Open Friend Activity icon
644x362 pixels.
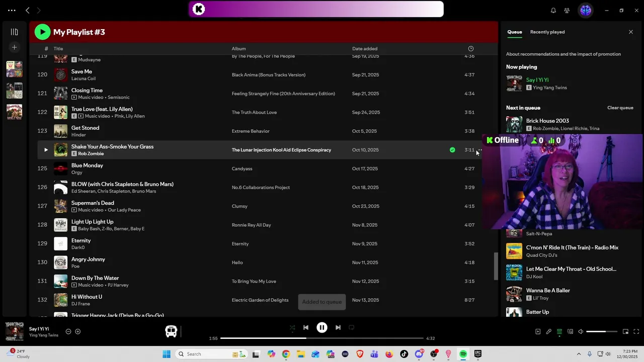tap(567, 10)
